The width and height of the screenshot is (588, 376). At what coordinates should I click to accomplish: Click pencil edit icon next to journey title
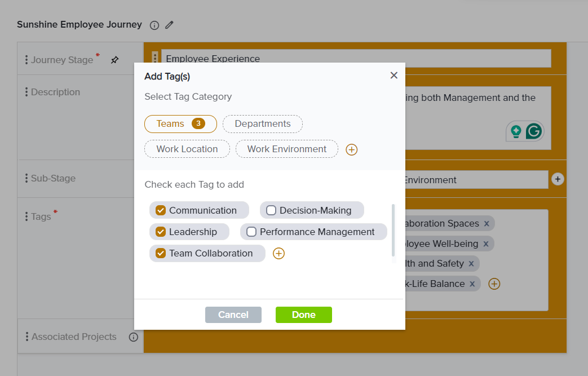pos(169,25)
